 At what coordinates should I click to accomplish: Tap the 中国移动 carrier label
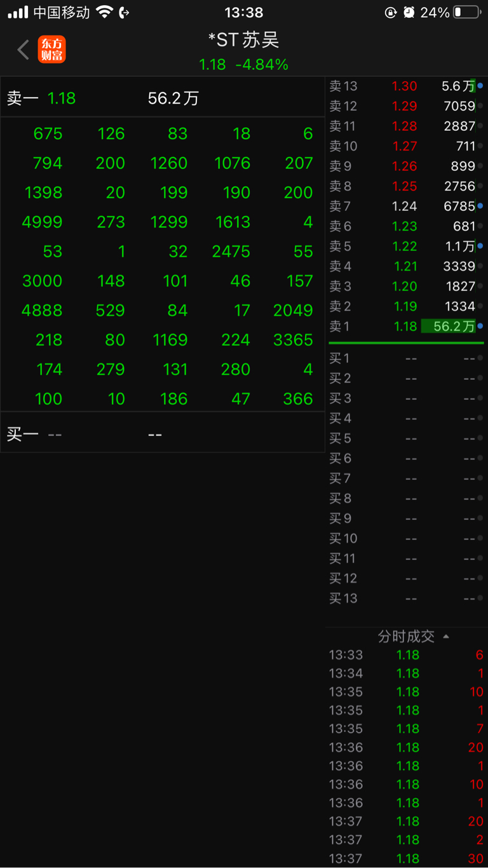pyautogui.click(x=62, y=12)
